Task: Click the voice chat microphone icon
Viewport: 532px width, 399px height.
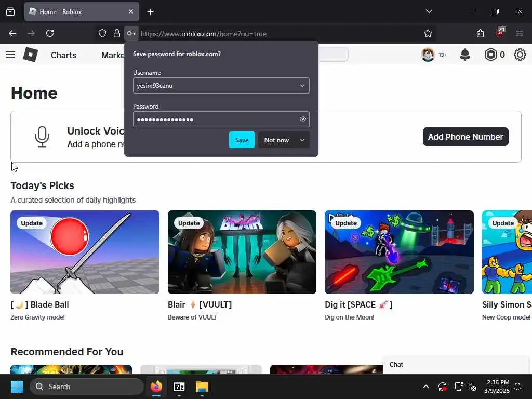Action: click(x=42, y=137)
